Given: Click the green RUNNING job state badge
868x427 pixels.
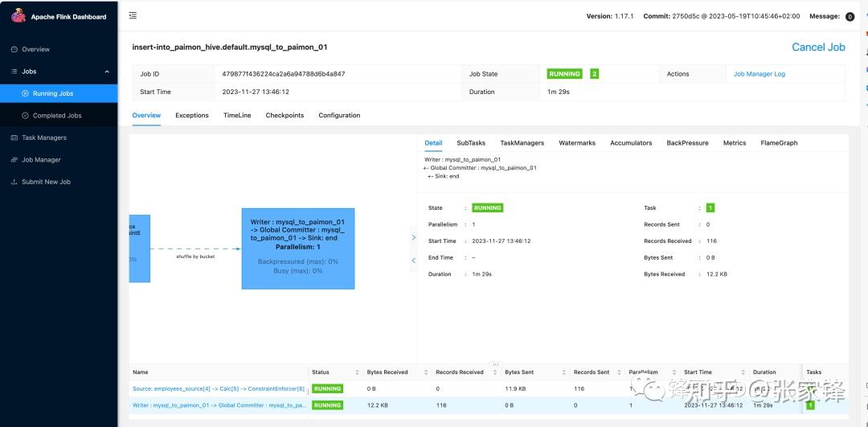Looking at the screenshot, I should (x=564, y=74).
